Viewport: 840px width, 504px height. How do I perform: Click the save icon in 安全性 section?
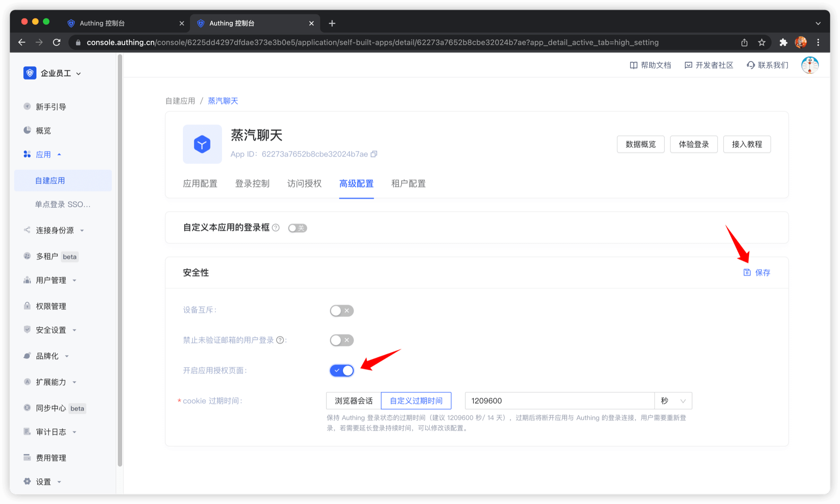[x=747, y=272]
